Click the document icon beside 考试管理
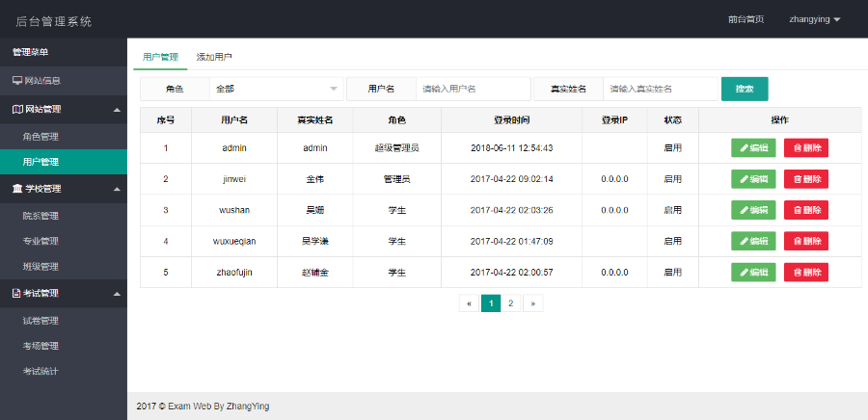 click(x=16, y=294)
